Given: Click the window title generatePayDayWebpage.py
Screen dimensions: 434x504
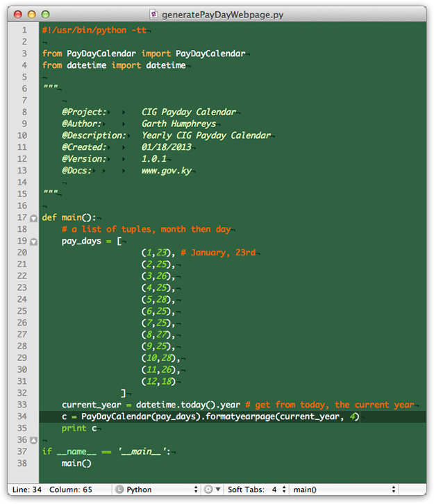Looking at the screenshot, I should 222,15.
